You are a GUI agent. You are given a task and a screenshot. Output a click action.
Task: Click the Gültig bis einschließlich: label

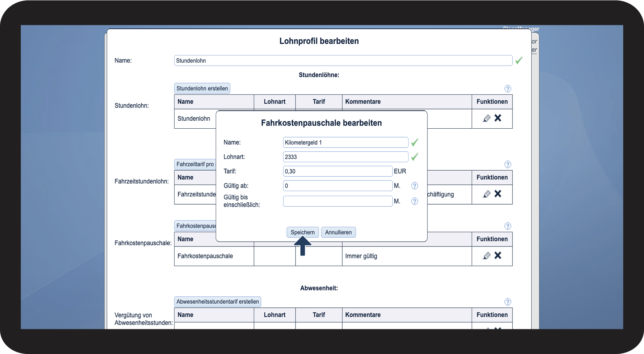[242, 201]
